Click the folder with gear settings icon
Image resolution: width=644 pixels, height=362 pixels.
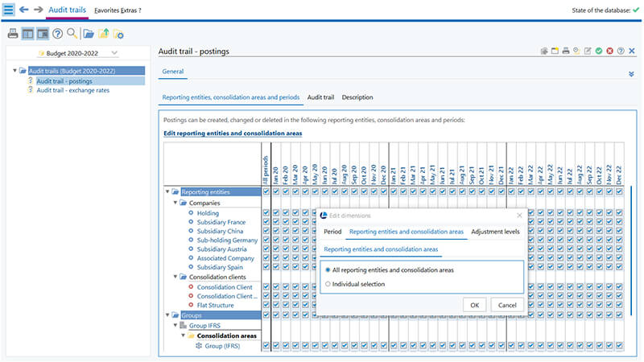click(118, 34)
